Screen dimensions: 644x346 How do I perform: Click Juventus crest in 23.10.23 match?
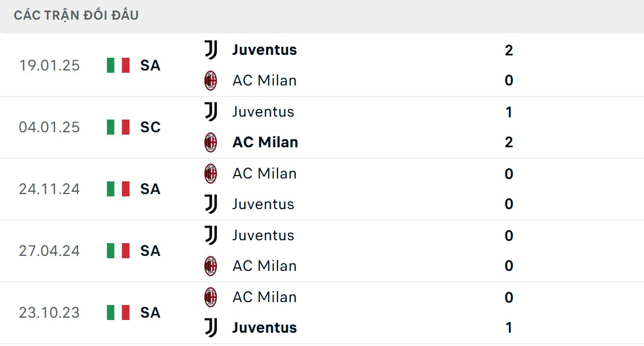point(211,328)
